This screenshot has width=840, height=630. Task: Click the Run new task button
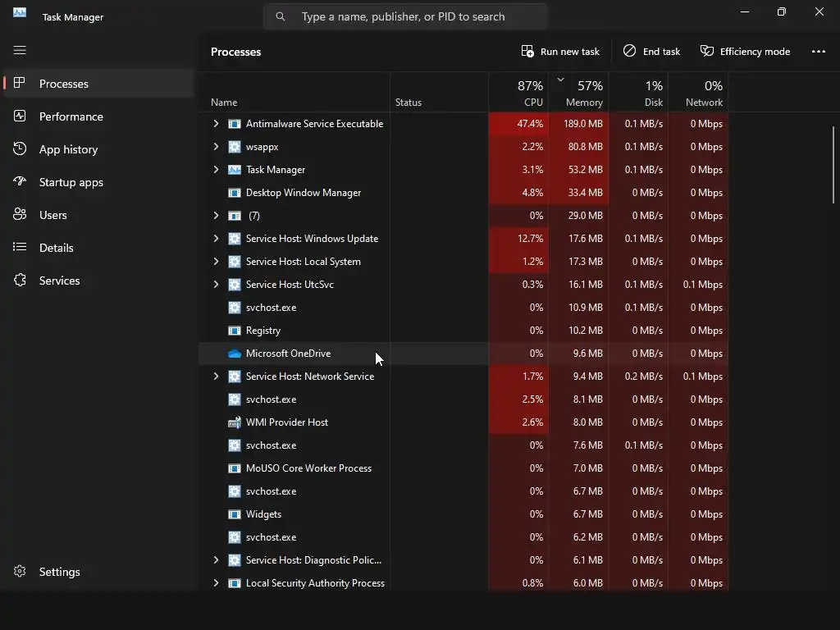[560, 52]
